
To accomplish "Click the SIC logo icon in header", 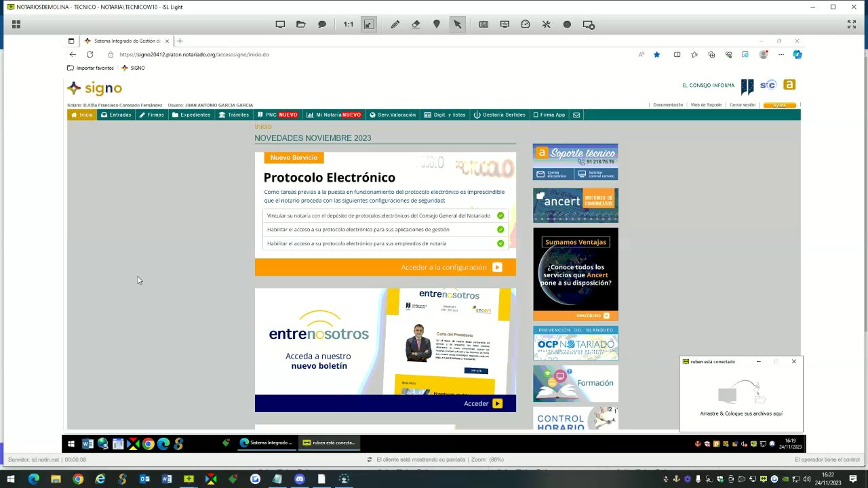I will (x=768, y=85).
